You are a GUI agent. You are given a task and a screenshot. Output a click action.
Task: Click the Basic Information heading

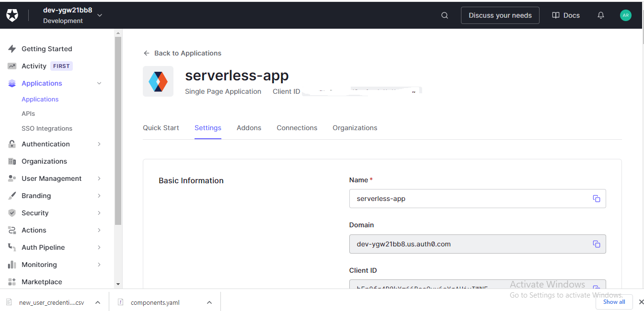[x=191, y=180]
